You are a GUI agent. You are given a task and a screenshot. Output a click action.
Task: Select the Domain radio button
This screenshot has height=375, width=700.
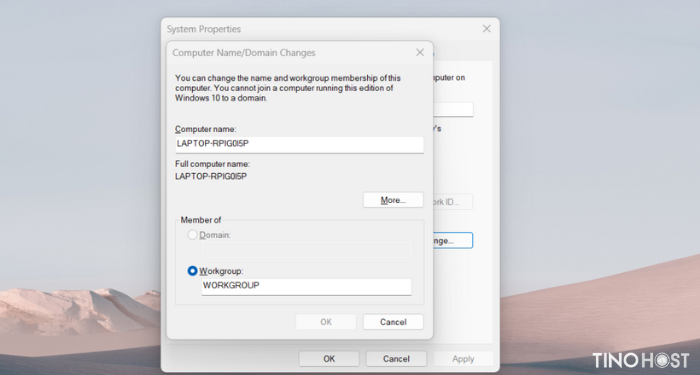point(192,235)
